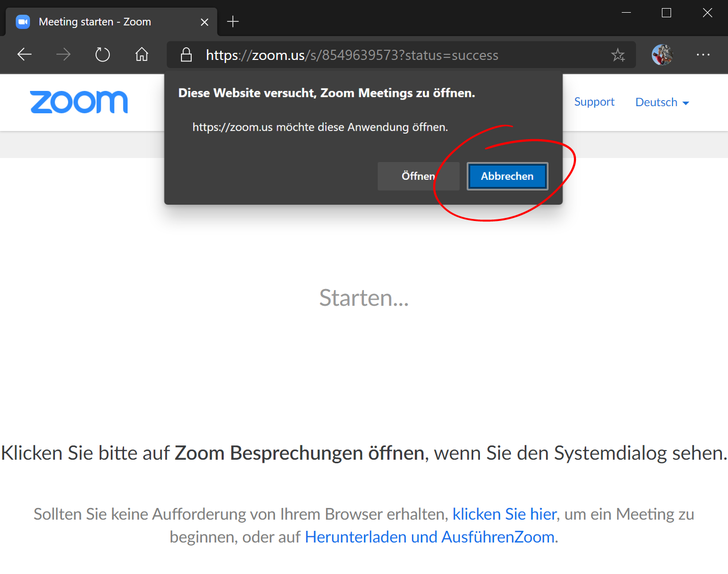Viewport: 728px width, 574px height.
Task: Select the Meeting starten - Zoom tab
Action: 111,22
